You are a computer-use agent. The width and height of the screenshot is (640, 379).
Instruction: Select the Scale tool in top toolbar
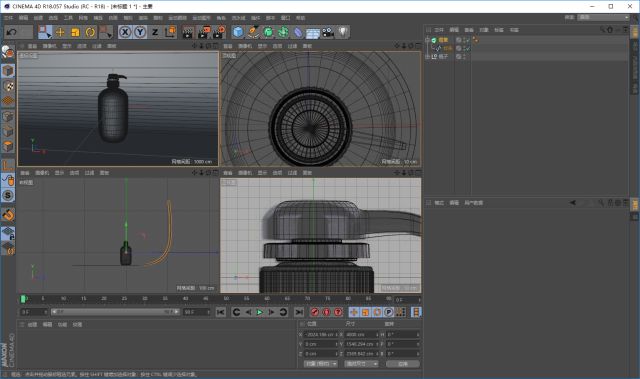pyautogui.click(x=75, y=32)
